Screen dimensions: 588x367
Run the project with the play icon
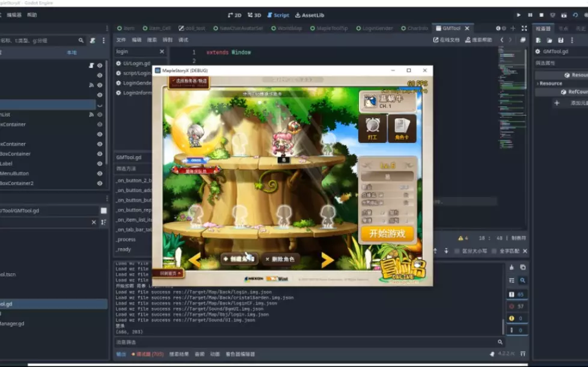[519, 15]
